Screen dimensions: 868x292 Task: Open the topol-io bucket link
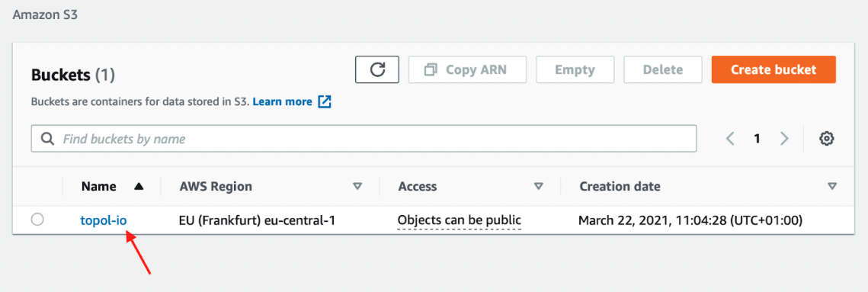[x=104, y=220]
